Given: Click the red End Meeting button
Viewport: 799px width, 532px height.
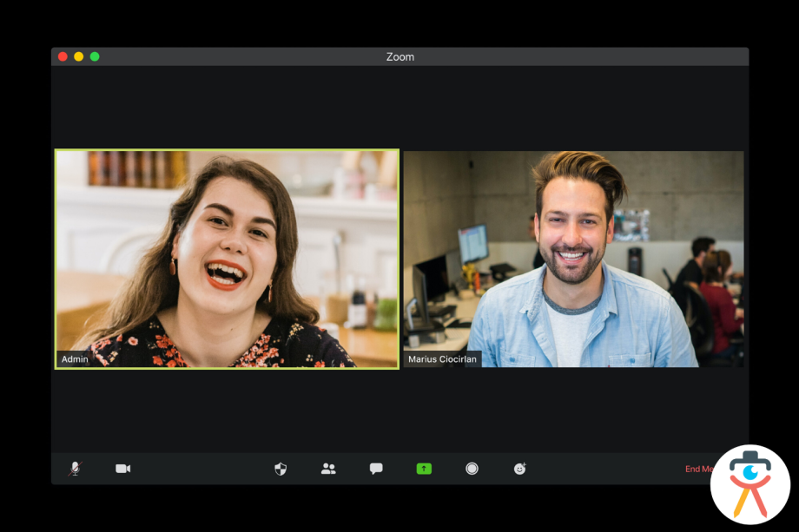Looking at the screenshot, I should coord(698,469).
